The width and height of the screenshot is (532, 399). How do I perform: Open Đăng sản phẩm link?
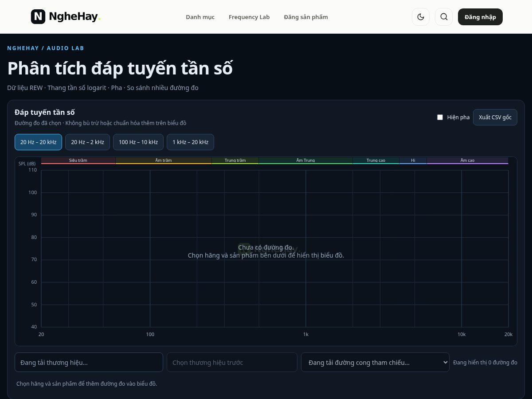point(306,17)
